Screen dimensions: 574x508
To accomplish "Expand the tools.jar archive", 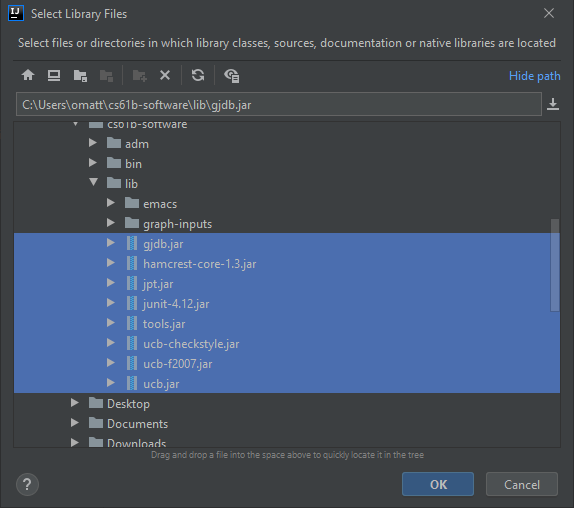I will 111,322.
